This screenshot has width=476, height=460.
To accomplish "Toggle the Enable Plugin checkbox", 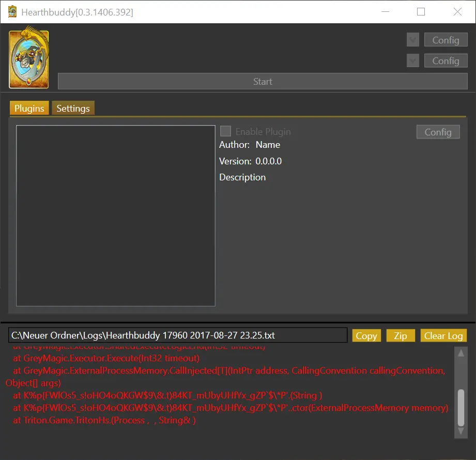I will pyautogui.click(x=225, y=131).
